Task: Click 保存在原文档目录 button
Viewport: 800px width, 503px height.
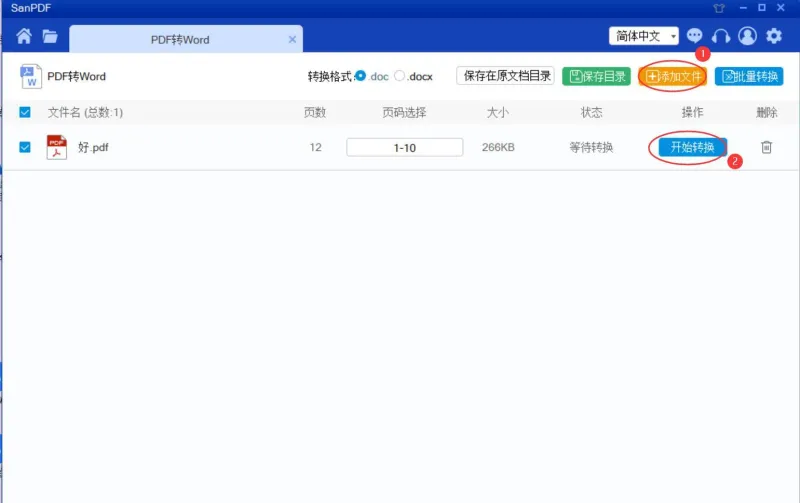Action: pos(505,76)
